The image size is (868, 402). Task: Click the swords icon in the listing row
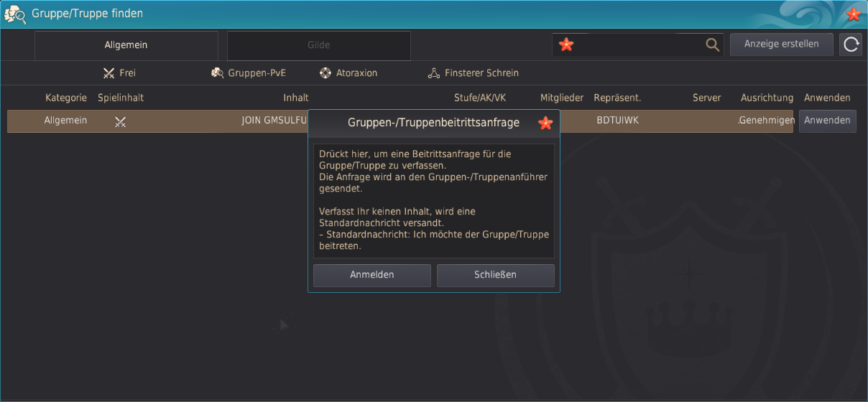tap(120, 121)
